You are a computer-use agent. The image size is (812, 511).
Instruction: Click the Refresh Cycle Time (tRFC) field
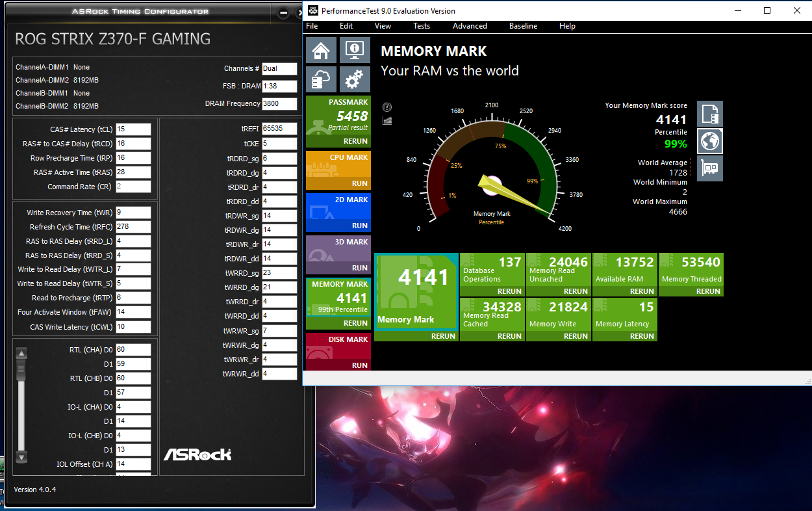(133, 227)
